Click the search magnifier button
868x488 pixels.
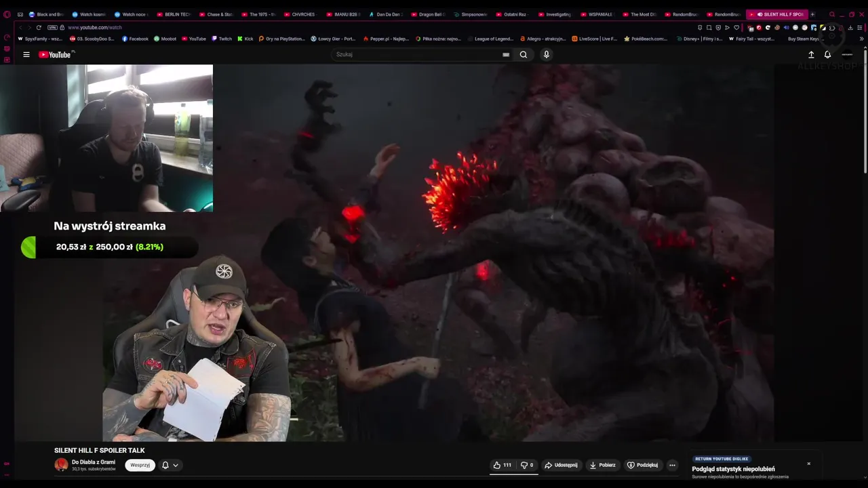click(524, 54)
